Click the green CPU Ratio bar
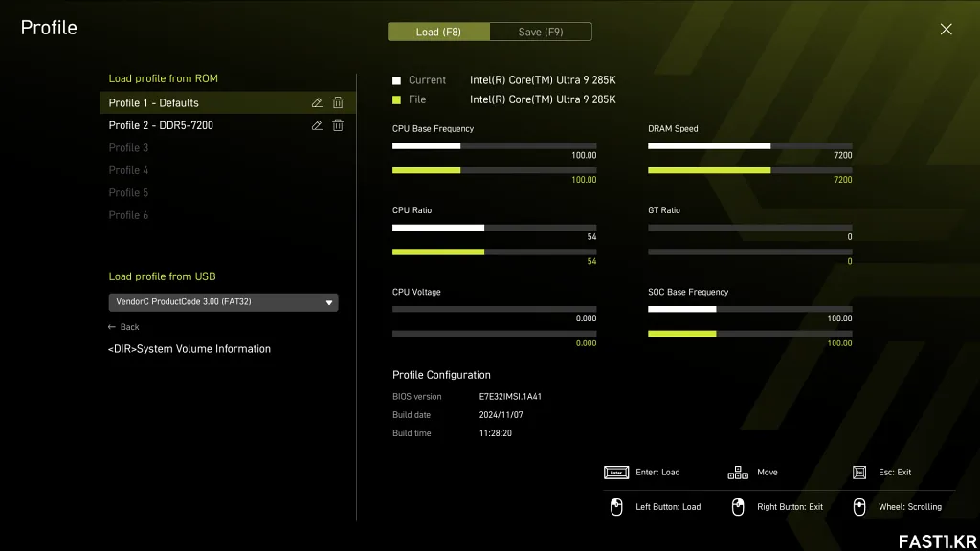 pyautogui.click(x=438, y=252)
